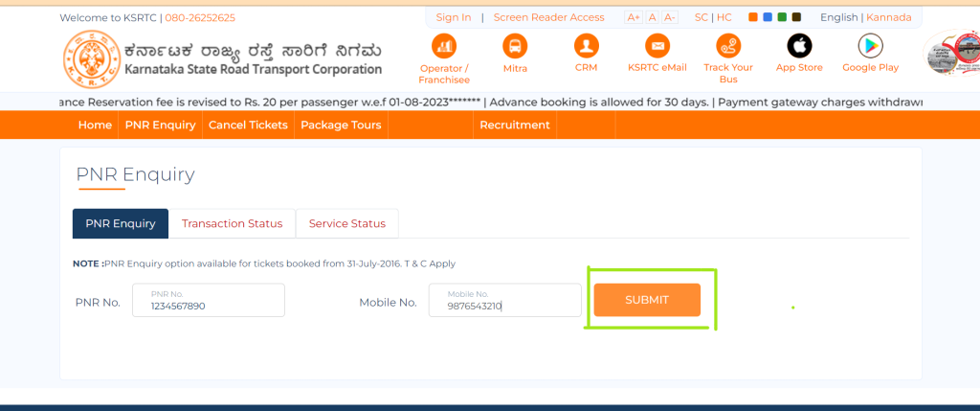Click the SUBMIT button
The image size is (980, 411).
pos(647,300)
